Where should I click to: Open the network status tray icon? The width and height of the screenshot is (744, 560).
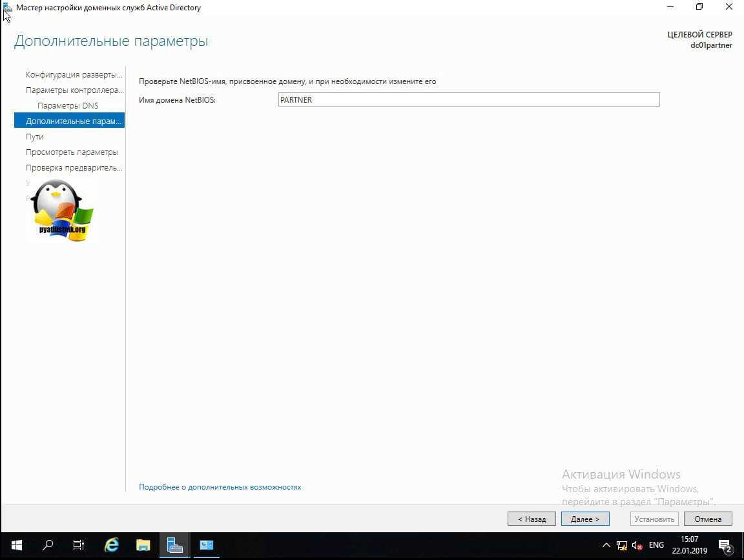621,545
